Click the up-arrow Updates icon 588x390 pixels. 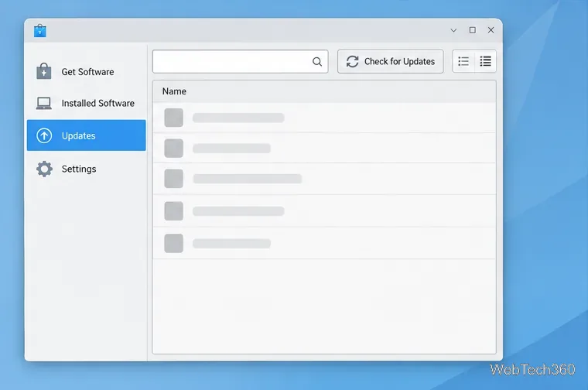(x=44, y=135)
